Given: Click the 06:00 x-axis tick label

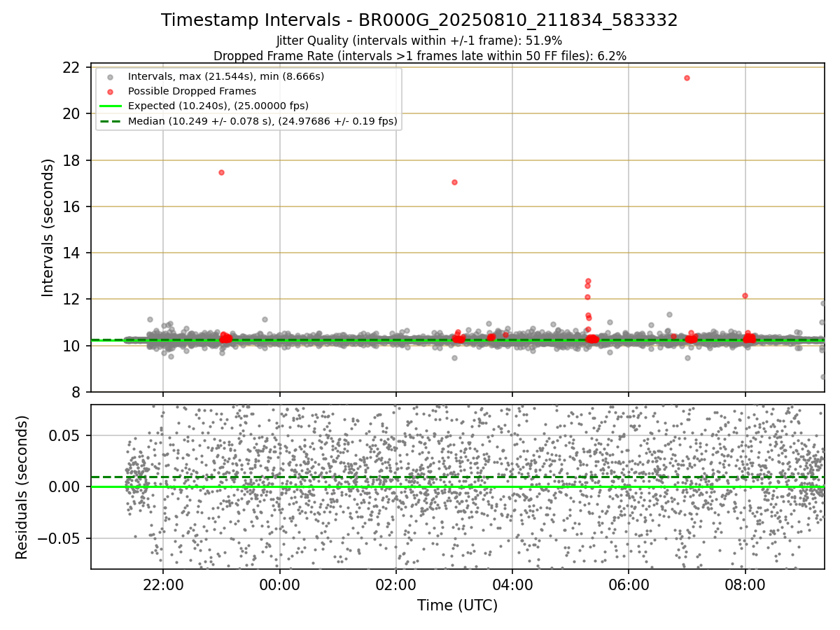Looking at the screenshot, I should click(x=628, y=585).
